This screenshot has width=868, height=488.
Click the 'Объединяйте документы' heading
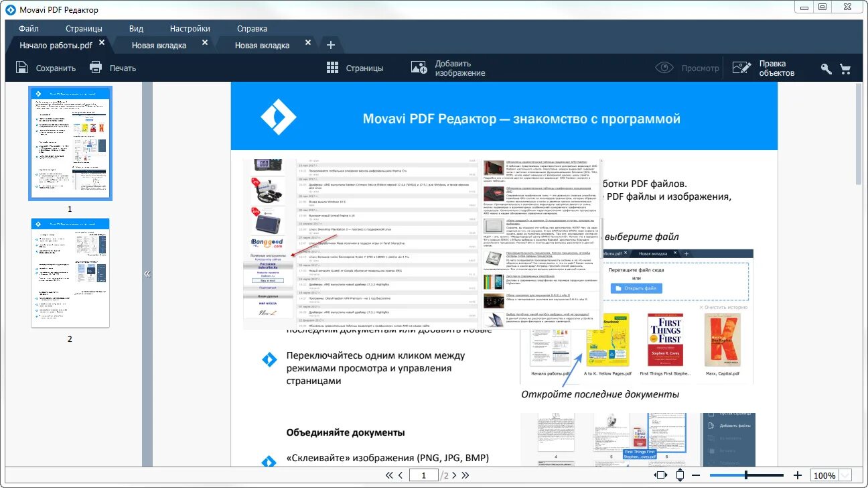click(346, 432)
